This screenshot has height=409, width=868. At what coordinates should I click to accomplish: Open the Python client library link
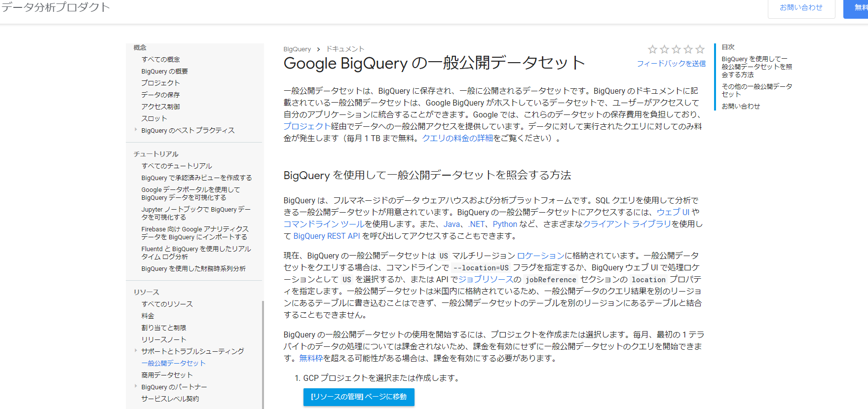tap(505, 224)
